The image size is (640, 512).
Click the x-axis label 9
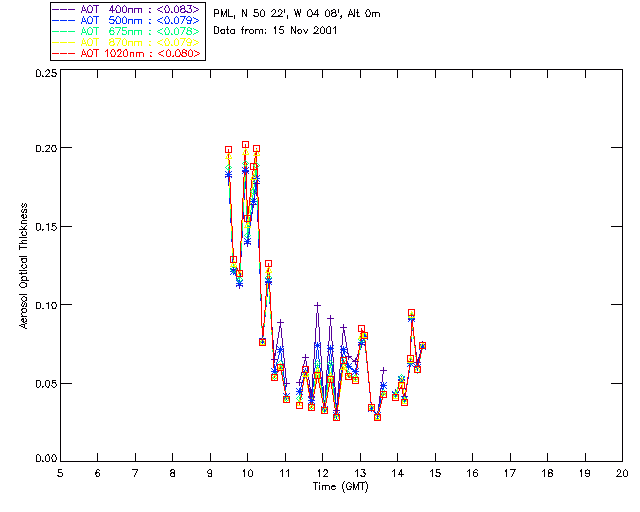point(210,473)
